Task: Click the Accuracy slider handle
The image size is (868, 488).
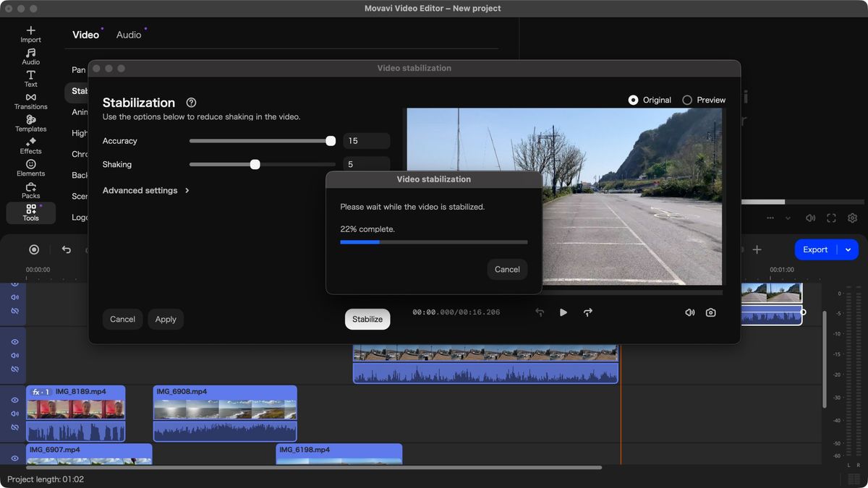Action: [x=331, y=141]
